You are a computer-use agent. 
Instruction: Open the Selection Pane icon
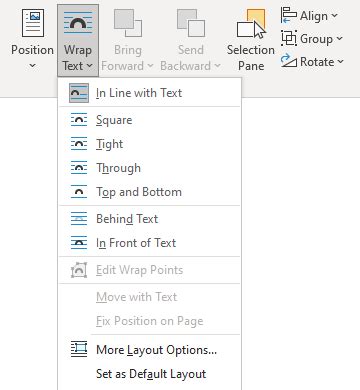coord(252,24)
